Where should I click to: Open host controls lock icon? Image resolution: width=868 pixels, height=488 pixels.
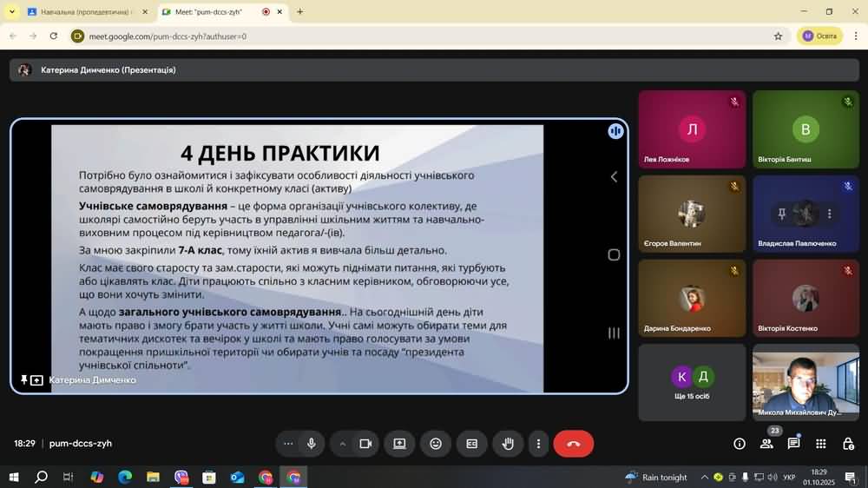pos(848,444)
